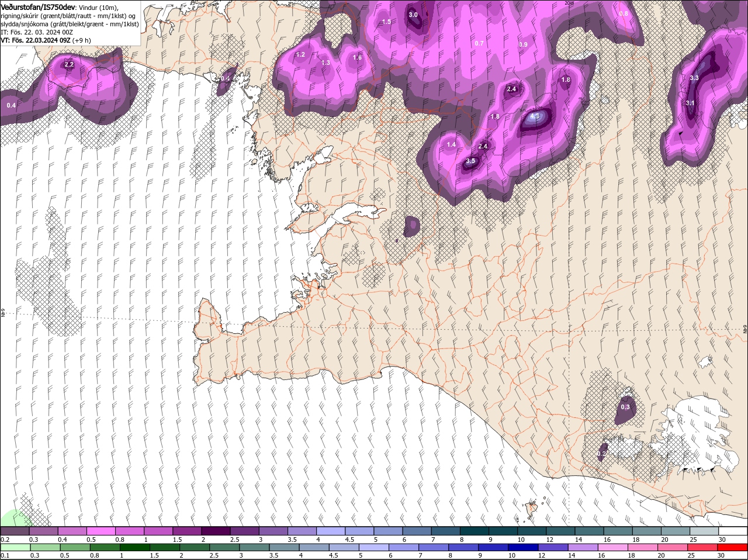Click the 1.4 snowfall value label
Screen dimensions: 748x560
[451, 144]
